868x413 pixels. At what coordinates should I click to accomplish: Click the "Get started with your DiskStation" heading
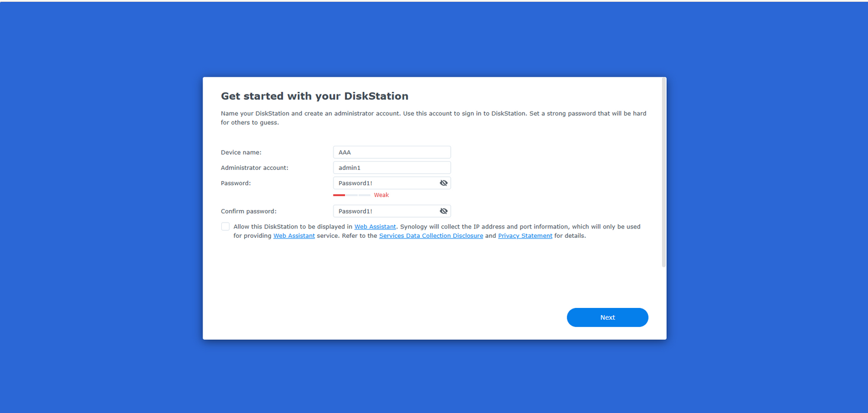315,96
